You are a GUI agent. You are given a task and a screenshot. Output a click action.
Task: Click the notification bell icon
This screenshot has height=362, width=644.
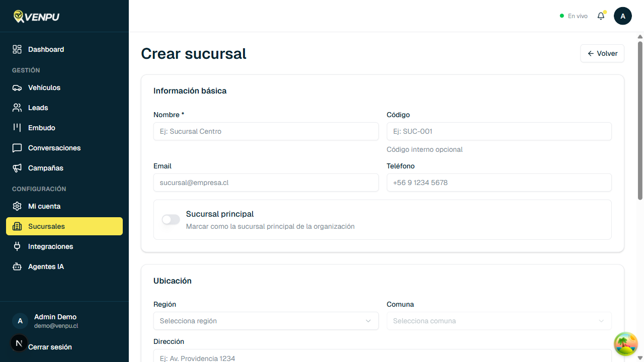[x=601, y=16]
